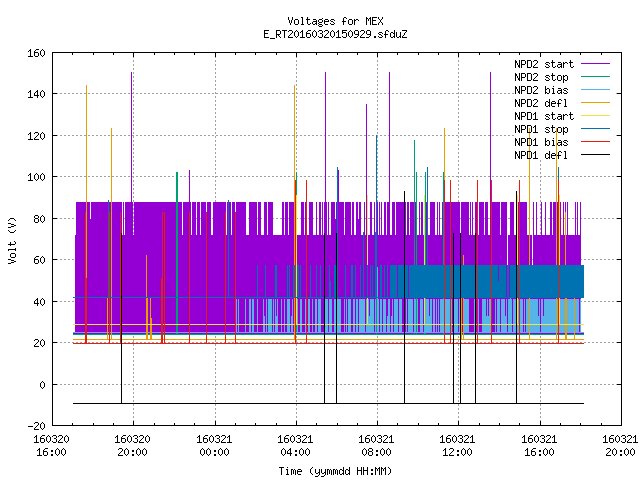
Task: Click the chart title 'Voltages for MEX'
Action: point(335,21)
